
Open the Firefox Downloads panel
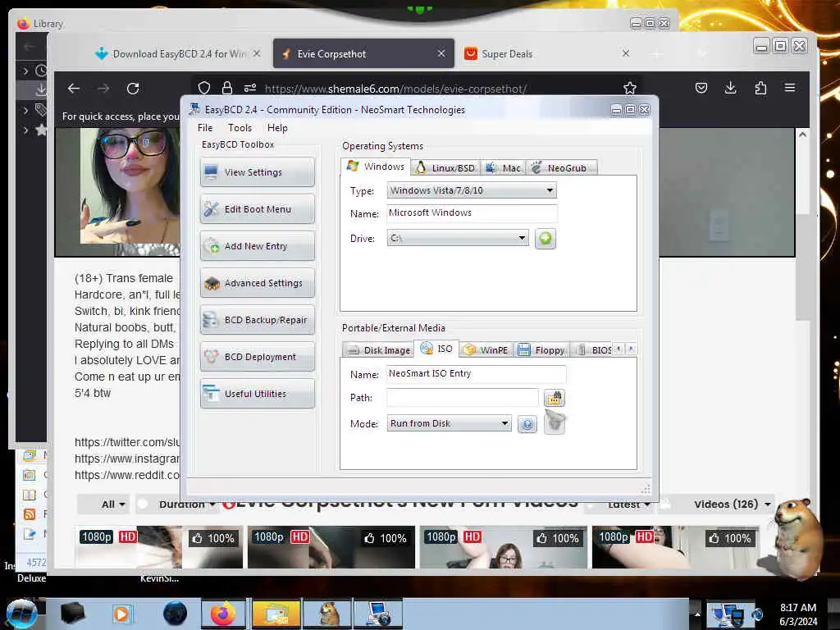[x=730, y=88]
